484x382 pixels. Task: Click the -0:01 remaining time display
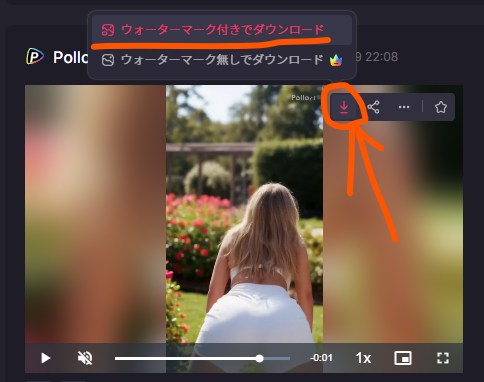(321, 358)
